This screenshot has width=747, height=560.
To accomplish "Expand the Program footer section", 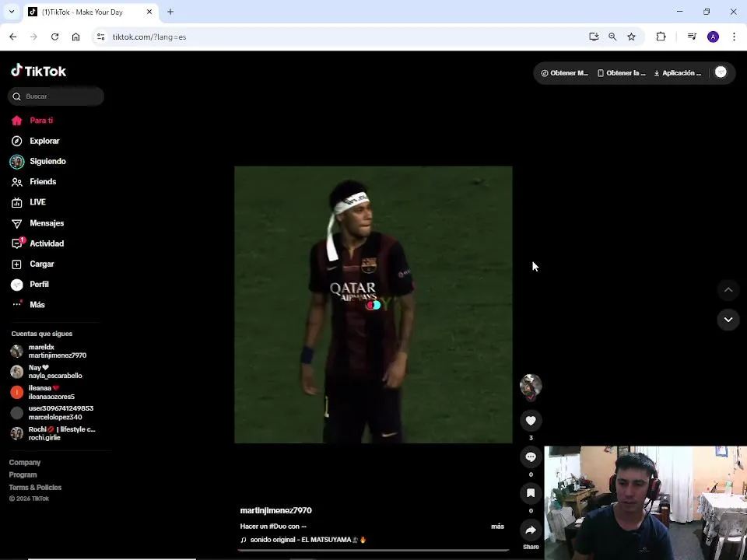I will 23,474.
